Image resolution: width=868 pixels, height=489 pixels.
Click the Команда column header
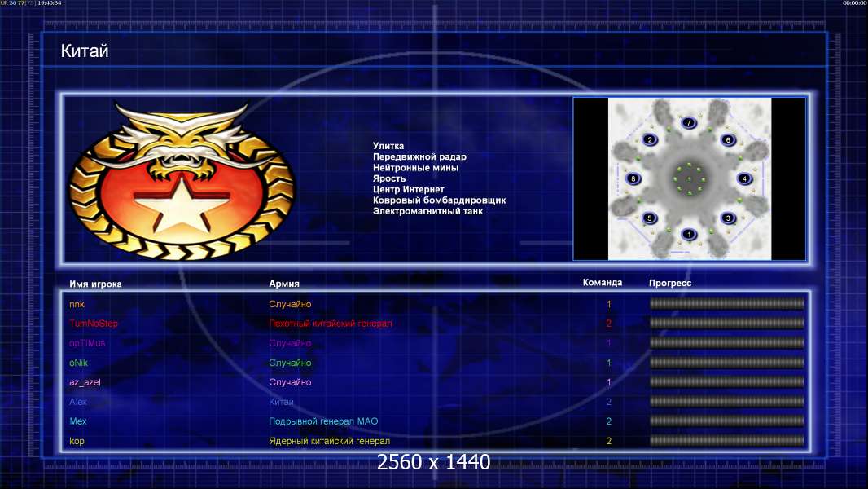[603, 283]
